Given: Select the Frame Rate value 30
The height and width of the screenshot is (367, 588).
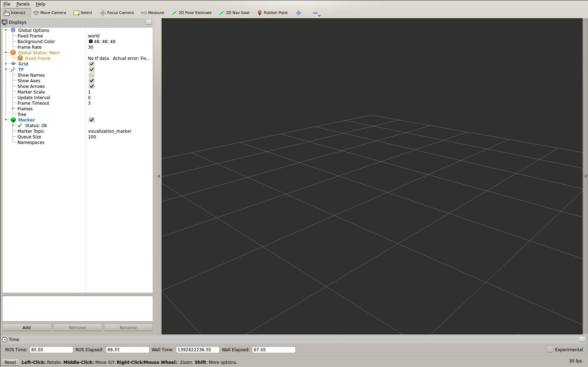Looking at the screenshot, I should pos(90,47).
